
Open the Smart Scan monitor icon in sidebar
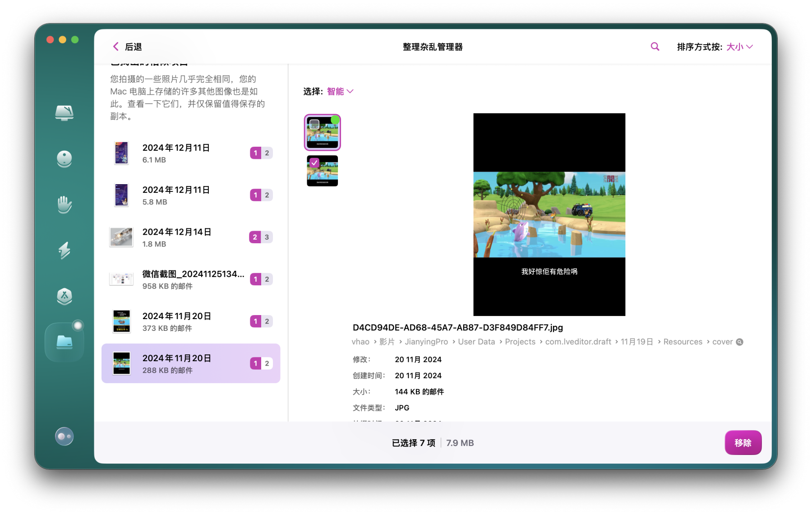tap(64, 112)
